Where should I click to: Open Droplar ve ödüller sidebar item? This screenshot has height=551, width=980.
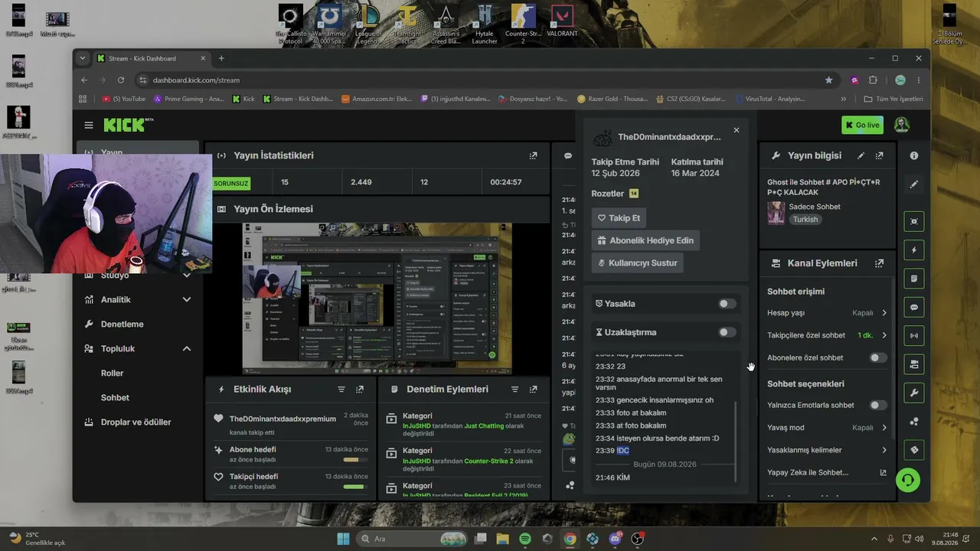click(139, 422)
